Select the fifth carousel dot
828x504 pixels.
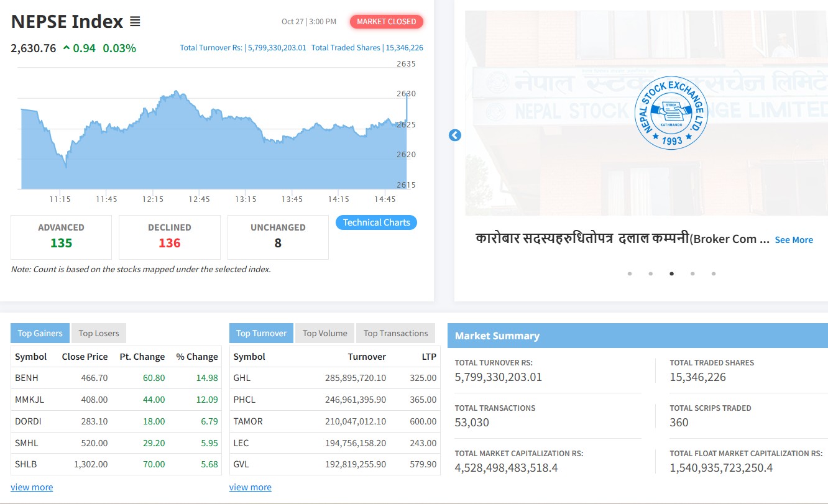(x=714, y=273)
